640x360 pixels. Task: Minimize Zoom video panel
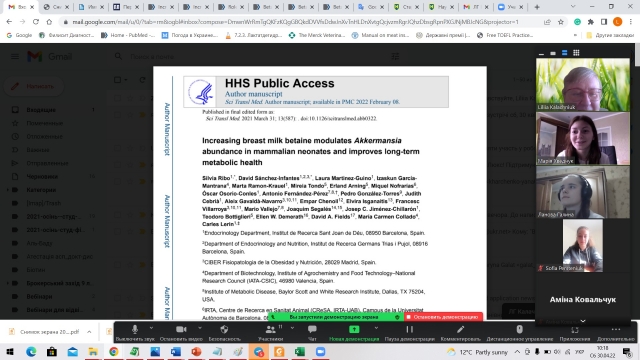(541, 53)
